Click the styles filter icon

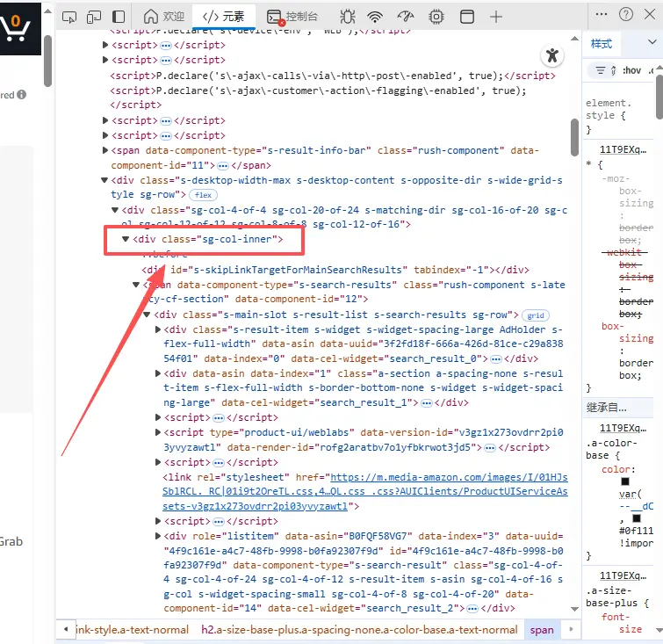[601, 70]
